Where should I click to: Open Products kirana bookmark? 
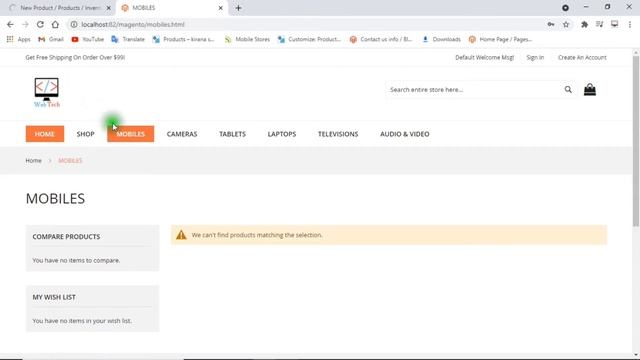183,39
